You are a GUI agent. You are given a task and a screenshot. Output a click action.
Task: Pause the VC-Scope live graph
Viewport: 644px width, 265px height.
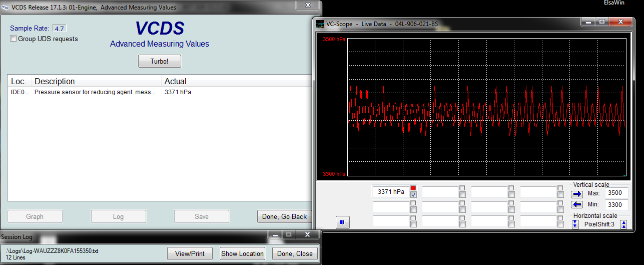(343, 222)
